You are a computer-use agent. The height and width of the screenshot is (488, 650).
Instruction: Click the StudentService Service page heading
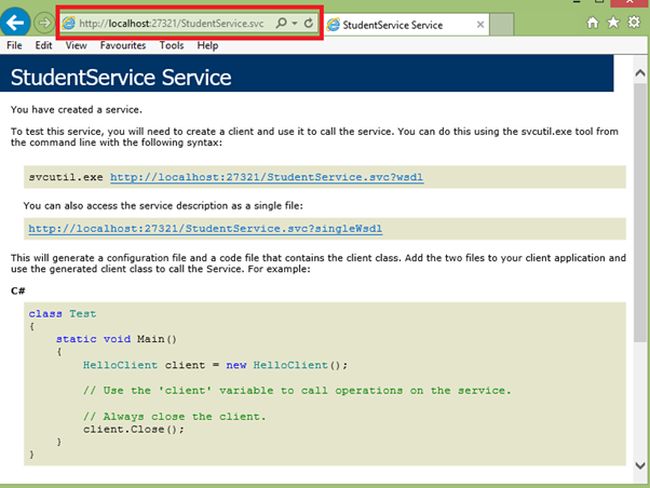(121, 78)
